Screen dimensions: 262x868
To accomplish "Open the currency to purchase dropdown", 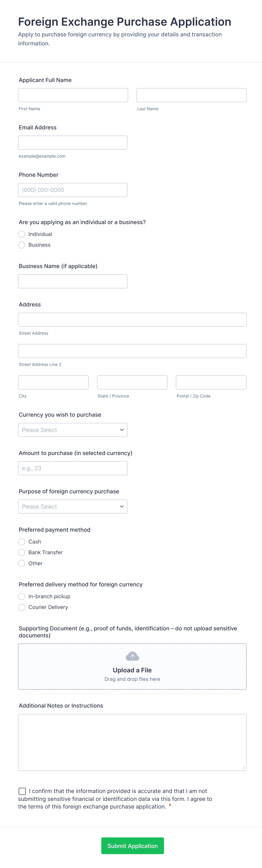I will click(72, 430).
